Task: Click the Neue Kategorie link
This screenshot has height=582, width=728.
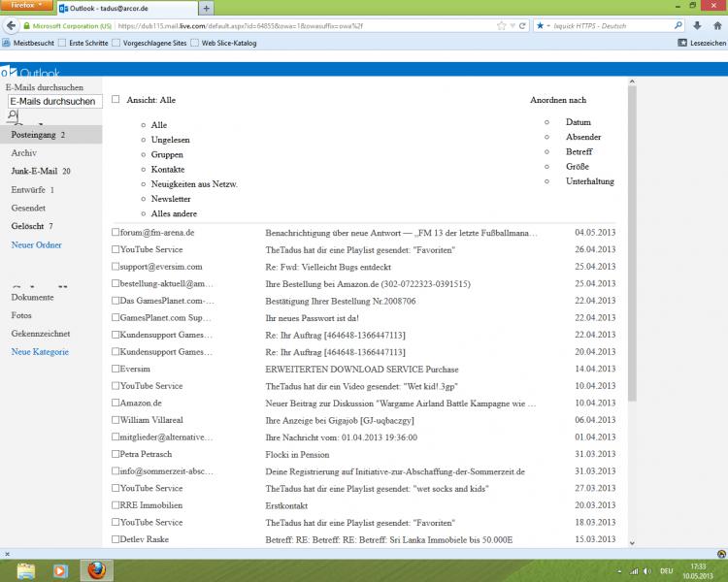Action: (40, 352)
